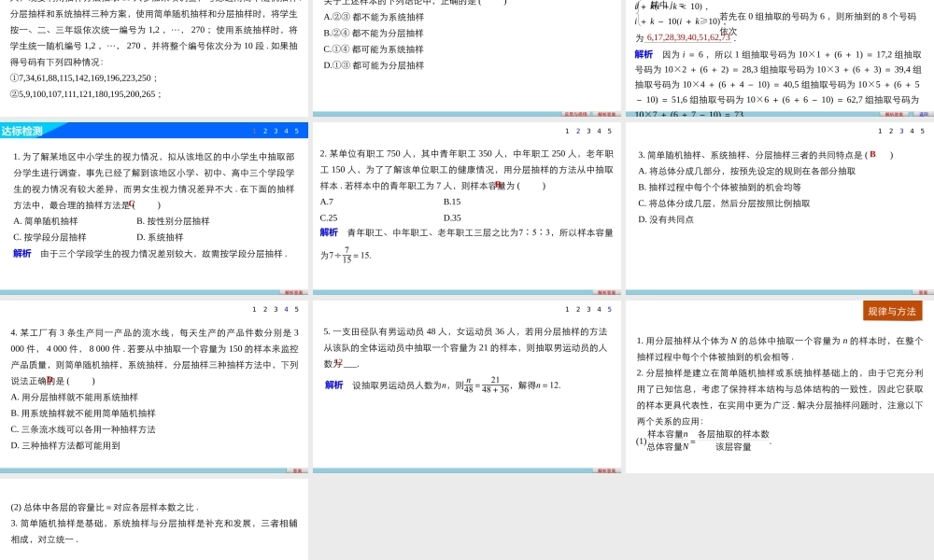Click the 解析答案 badge below question 5
934x560 pixels.
(x=607, y=470)
